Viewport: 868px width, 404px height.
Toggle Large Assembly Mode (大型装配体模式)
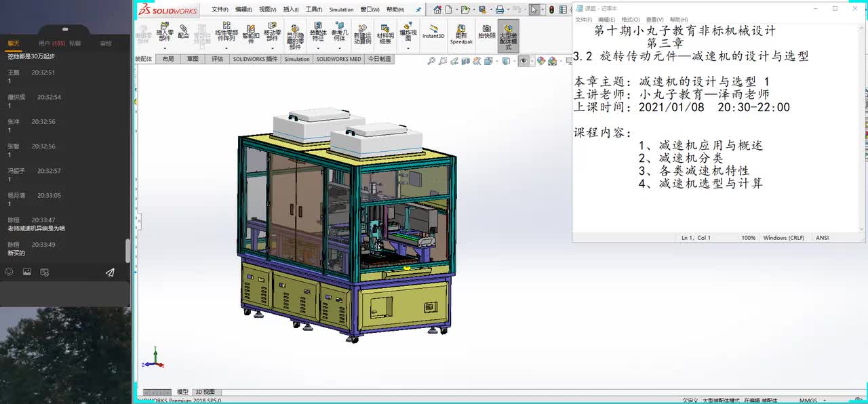pos(509,35)
